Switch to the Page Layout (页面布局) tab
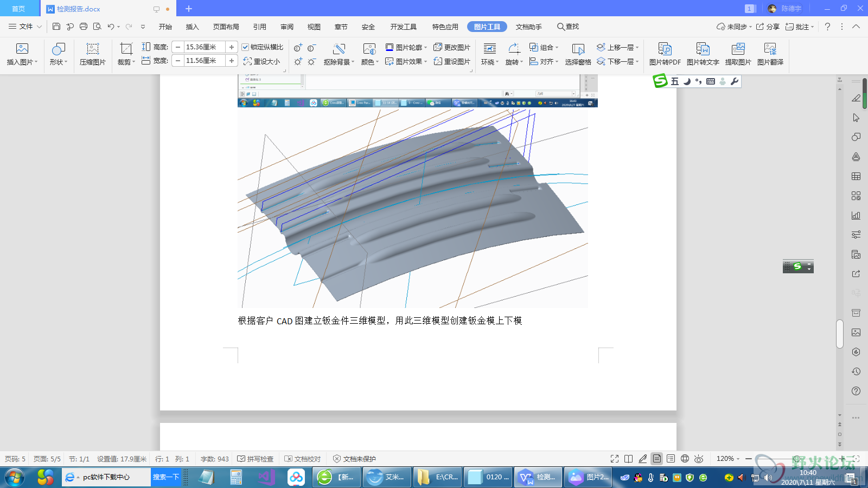 226,27
